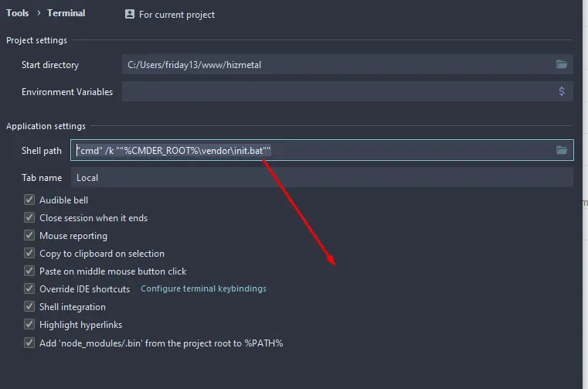Open Environment Variables editor dollar icon

[x=562, y=91]
